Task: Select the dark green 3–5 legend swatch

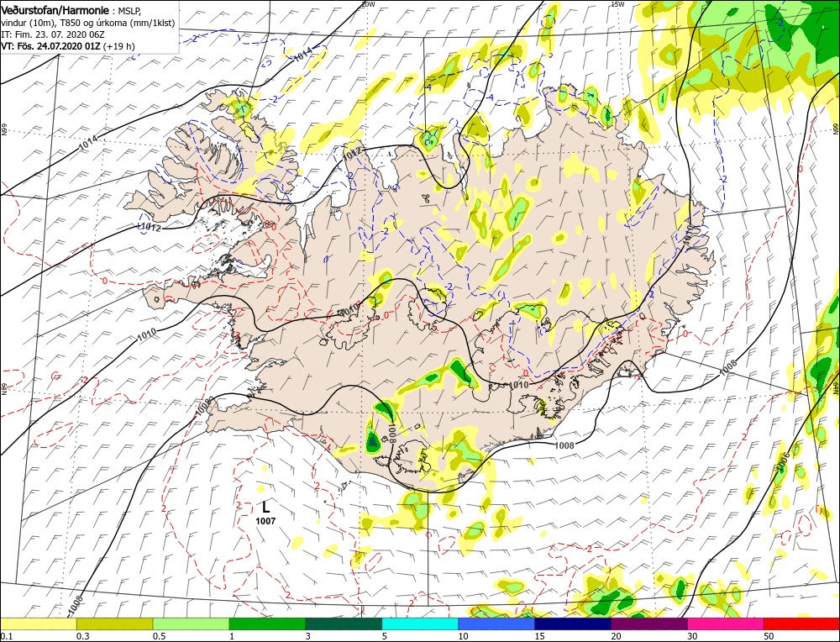Action: click(344, 624)
